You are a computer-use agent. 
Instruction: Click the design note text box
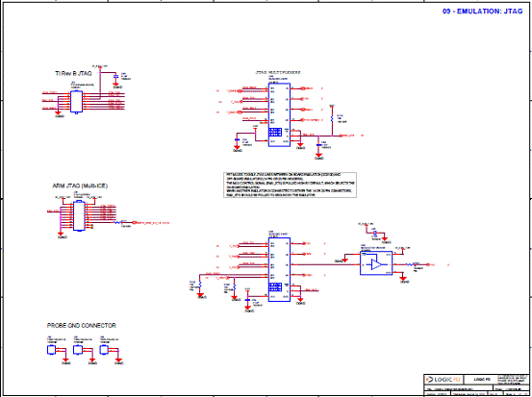click(290, 185)
